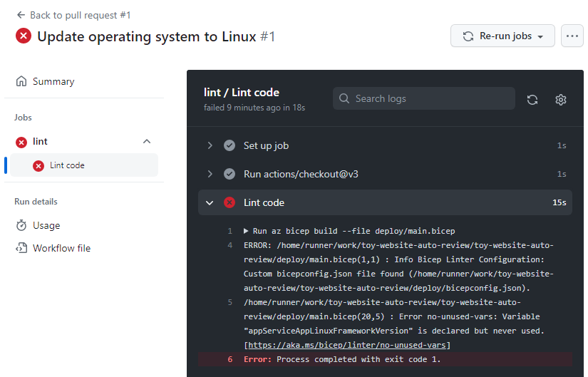Click the search magnifier icon
This screenshot has height=377, width=588.
click(344, 98)
